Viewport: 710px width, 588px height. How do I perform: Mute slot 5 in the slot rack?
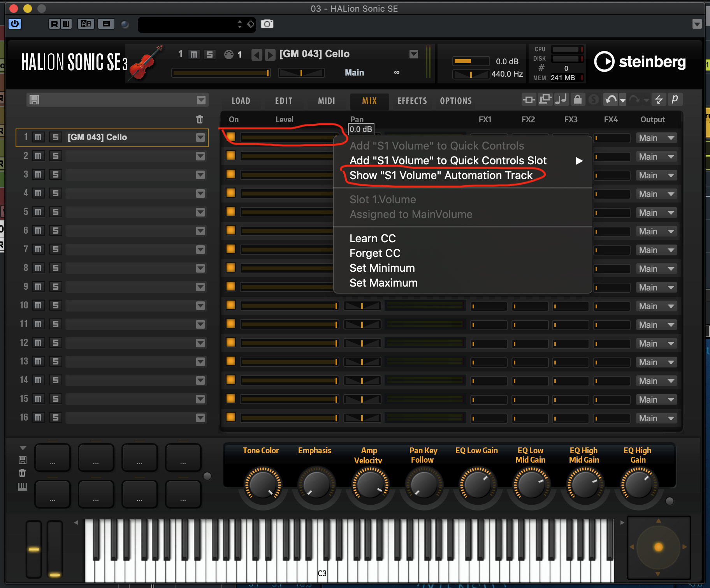coord(38,212)
